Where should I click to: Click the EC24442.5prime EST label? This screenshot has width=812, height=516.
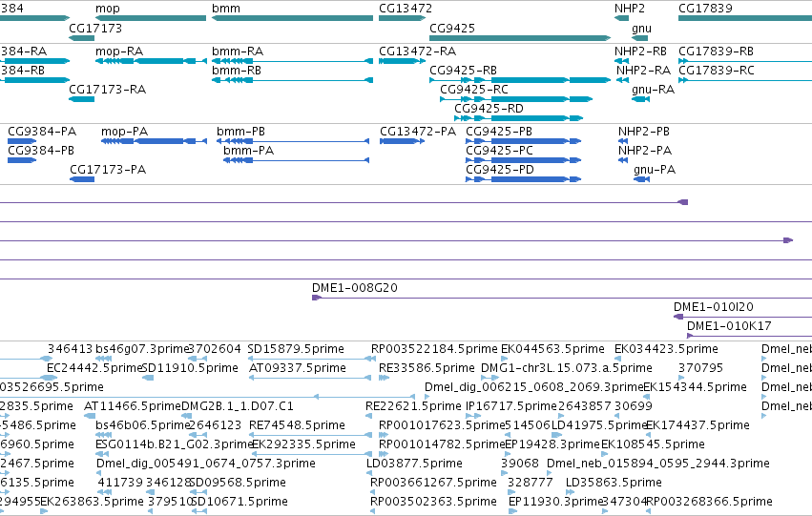(94, 368)
